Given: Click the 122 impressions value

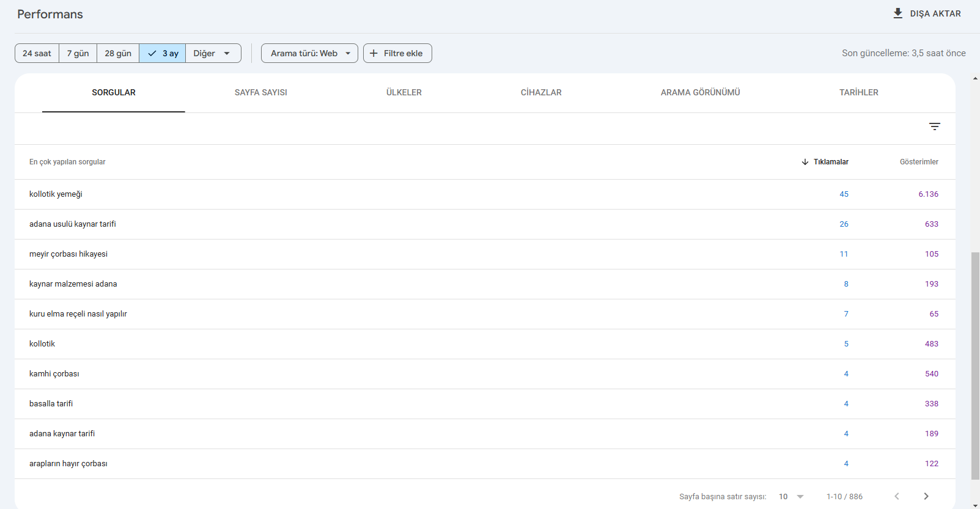Looking at the screenshot, I should [932, 464].
